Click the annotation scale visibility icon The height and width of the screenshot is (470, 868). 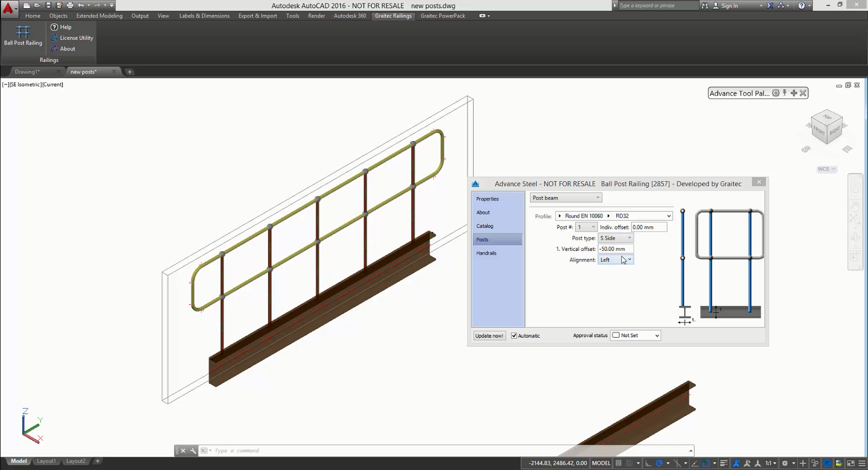point(736,463)
